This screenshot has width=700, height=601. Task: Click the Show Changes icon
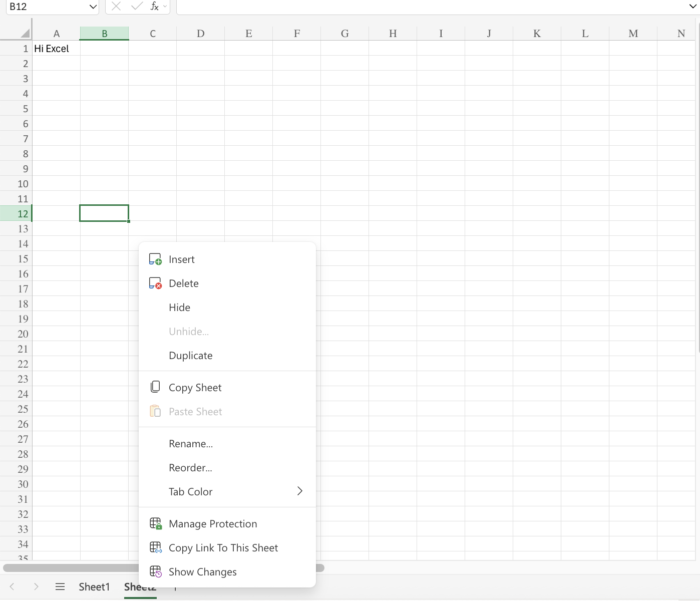click(156, 571)
